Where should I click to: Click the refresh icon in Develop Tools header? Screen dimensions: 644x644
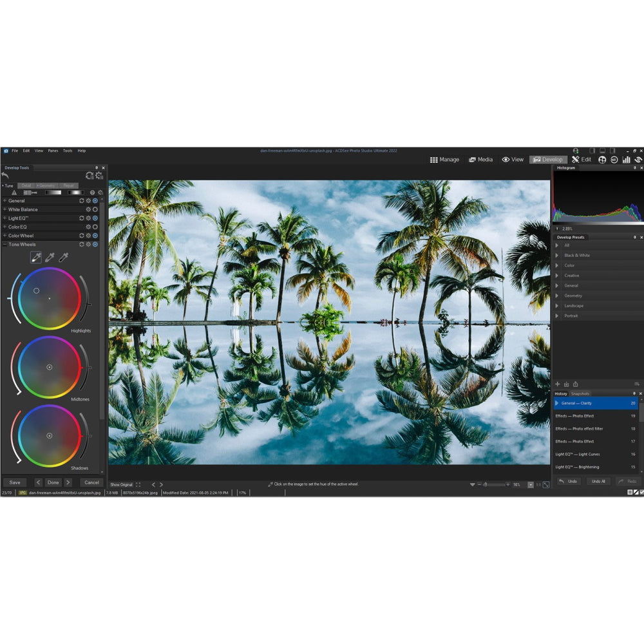click(90, 175)
